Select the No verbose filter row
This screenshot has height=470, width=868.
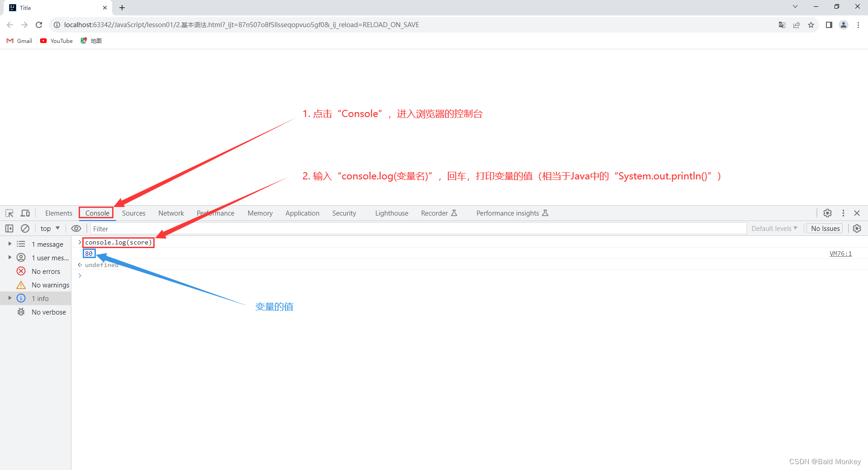(36, 312)
